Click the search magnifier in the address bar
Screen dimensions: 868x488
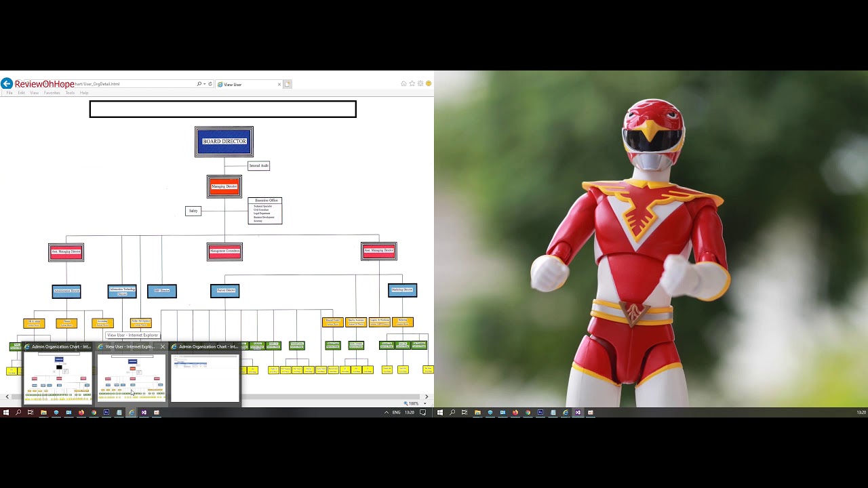tap(199, 84)
